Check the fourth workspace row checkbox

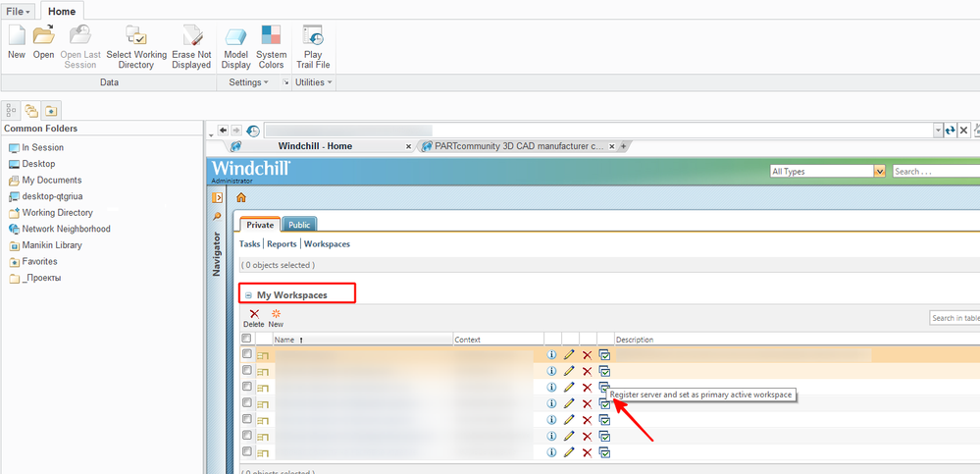coord(247,402)
